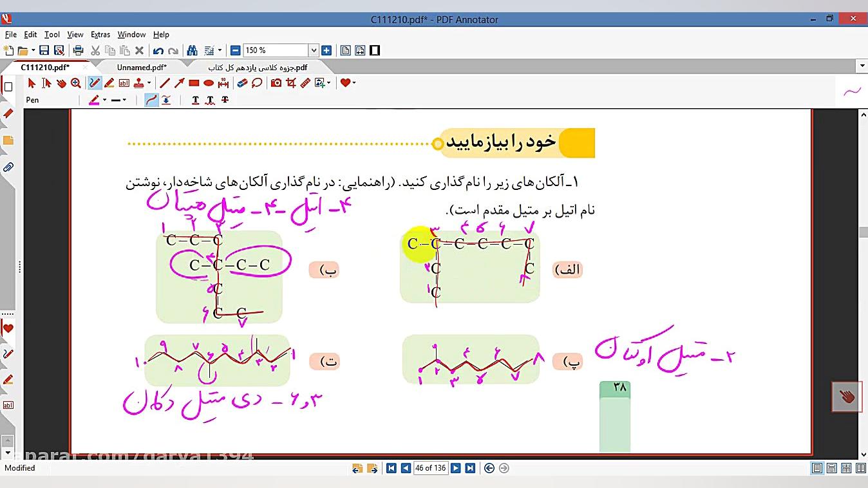Screen dimensions: 868x488
Task: Select the Ellipse shape tool
Action: [209, 83]
